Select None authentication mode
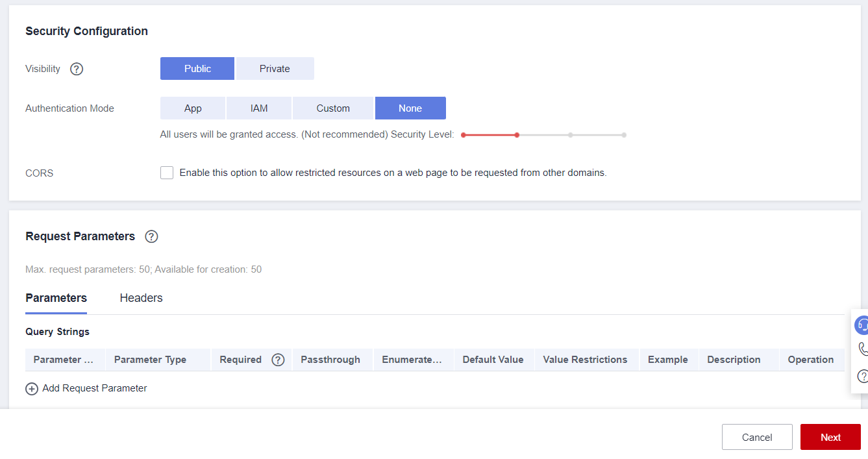The image size is (868, 459). coord(410,108)
